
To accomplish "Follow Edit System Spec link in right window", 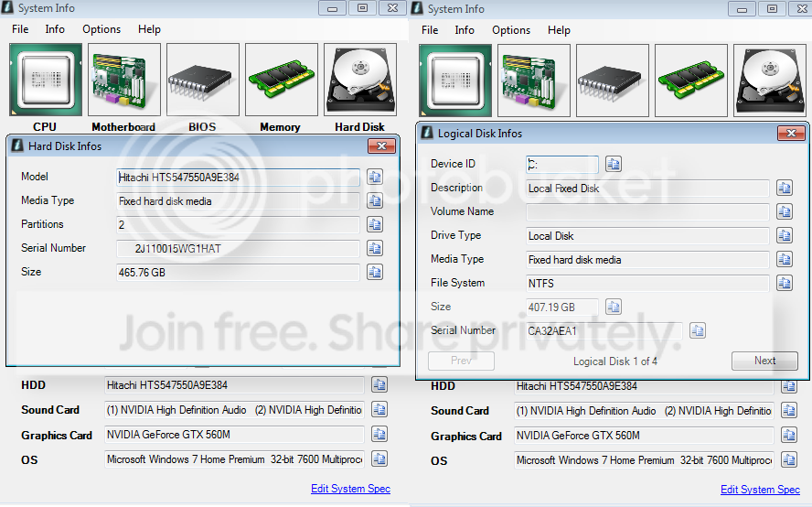I will coord(760,490).
